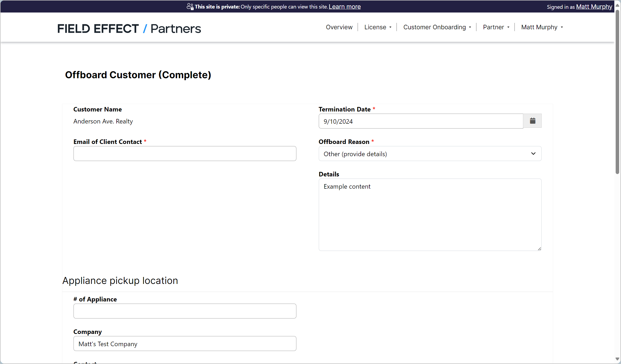
Task: Click the Details textarea resize handle
Action: (539, 249)
